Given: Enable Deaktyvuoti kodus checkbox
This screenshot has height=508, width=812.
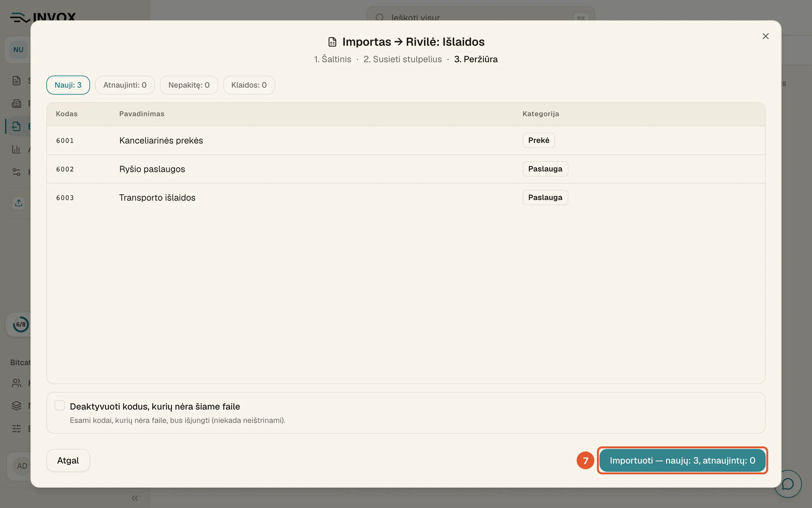Looking at the screenshot, I should click(60, 405).
